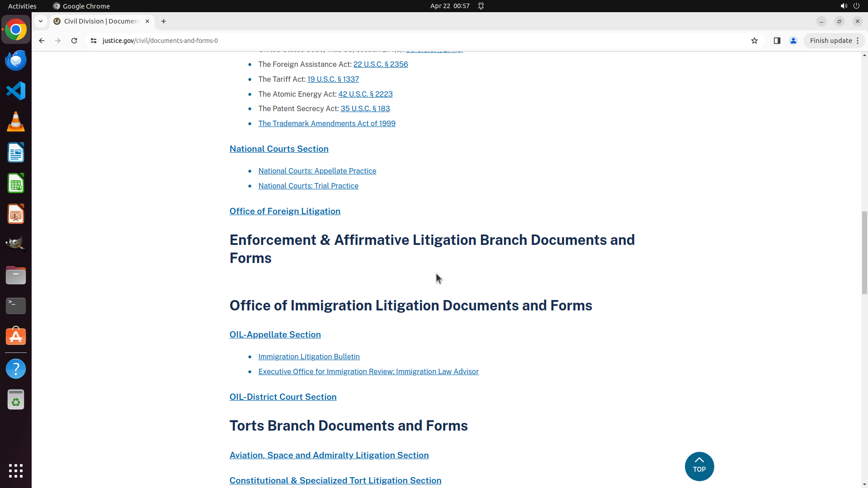Click the Immigration Litigation Bulletin link
The height and width of the screenshot is (488, 868).
(x=309, y=357)
